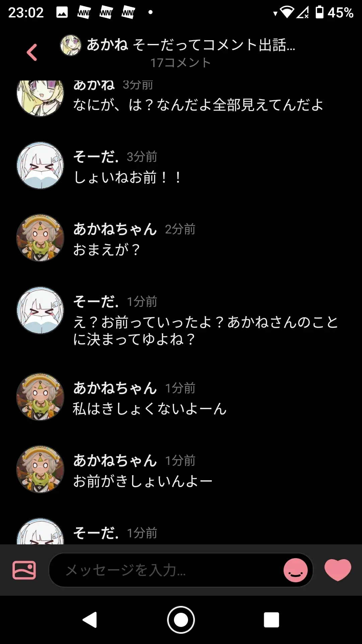Select comment お前がきしょいんよー
Viewport: 362px width, 644px height.
142,481
